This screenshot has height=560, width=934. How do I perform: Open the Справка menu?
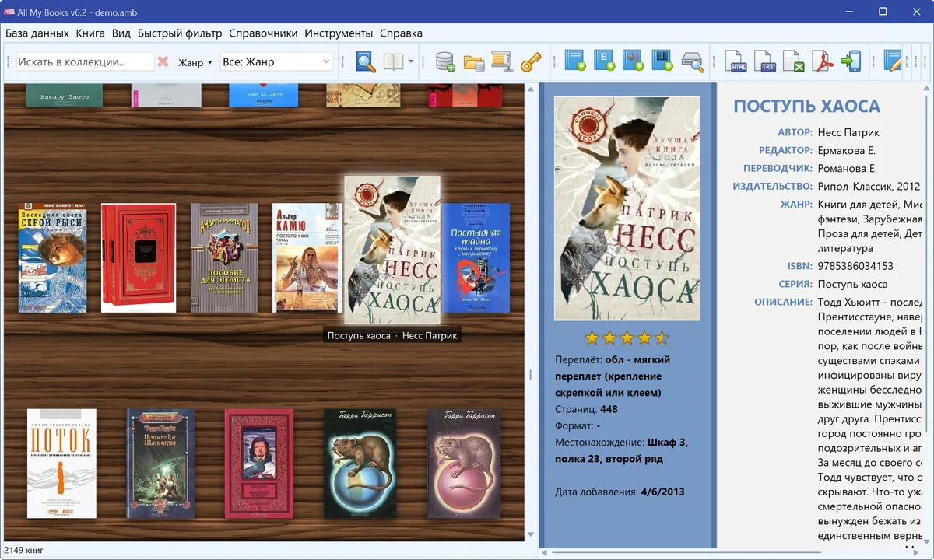pos(401,33)
